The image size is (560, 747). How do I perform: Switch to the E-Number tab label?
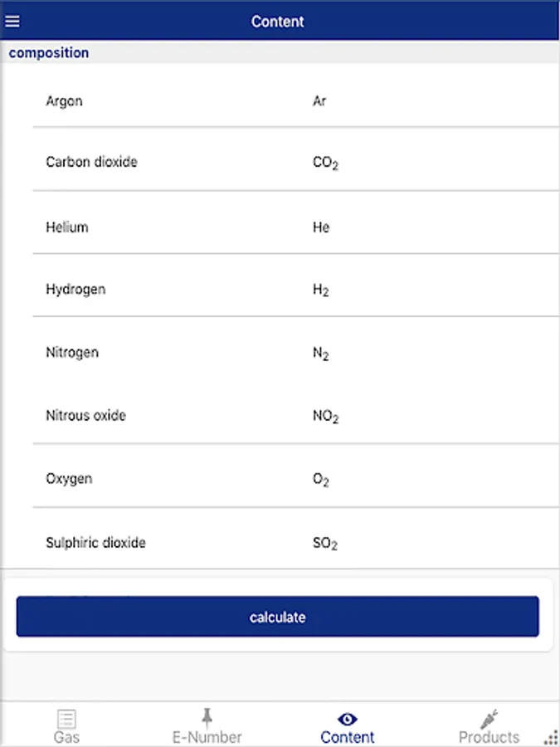[207, 737]
